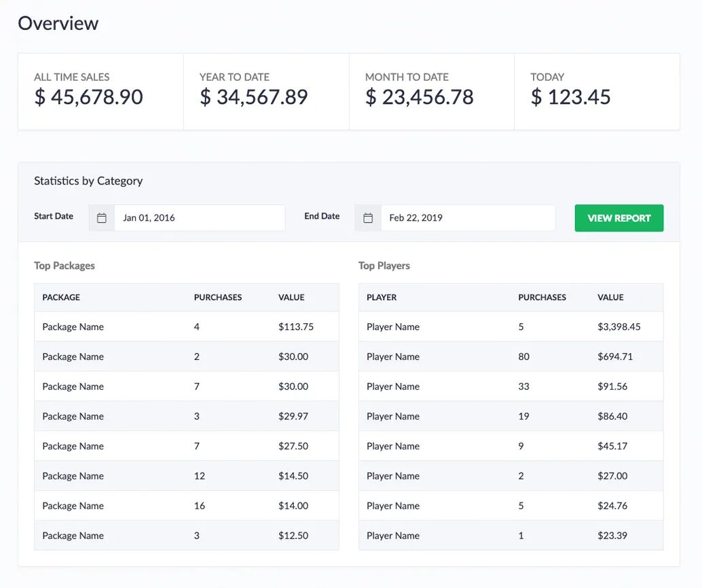Open the End Date input field

tap(467, 218)
